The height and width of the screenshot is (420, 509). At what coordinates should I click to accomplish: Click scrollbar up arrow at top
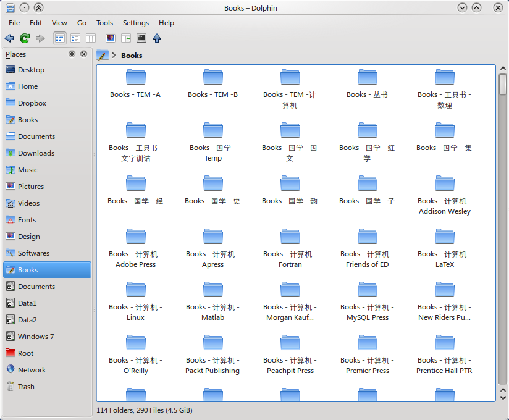click(x=503, y=69)
